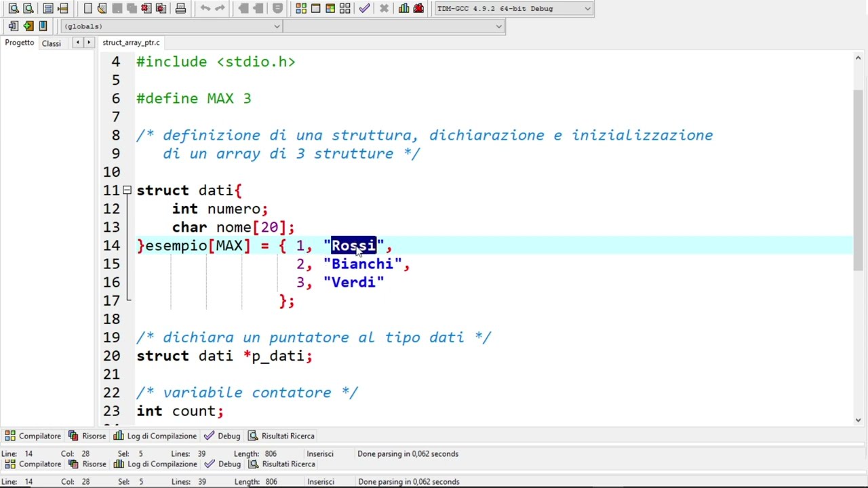Click the Run program window icon
The width and height of the screenshot is (868, 488).
[x=315, y=8]
